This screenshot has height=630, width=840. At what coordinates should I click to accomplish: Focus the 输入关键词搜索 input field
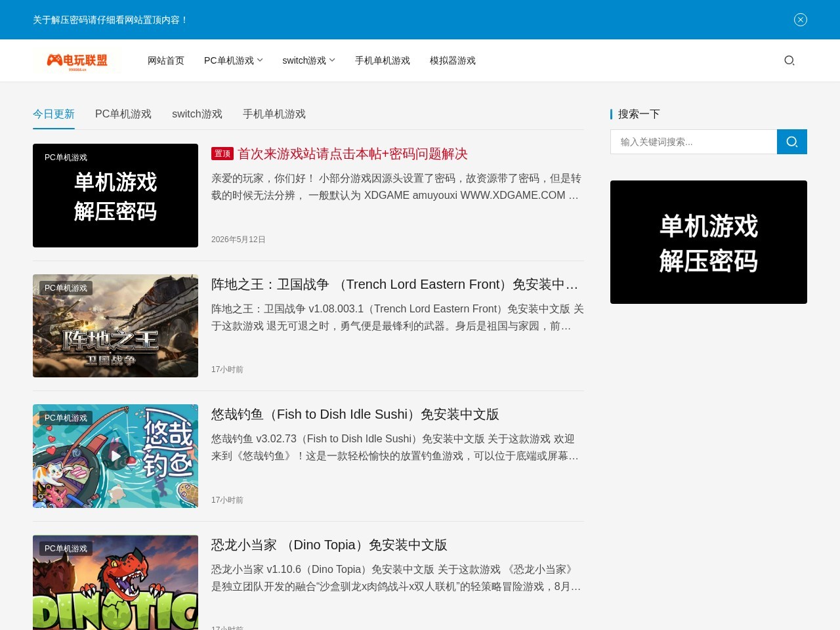point(694,142)
